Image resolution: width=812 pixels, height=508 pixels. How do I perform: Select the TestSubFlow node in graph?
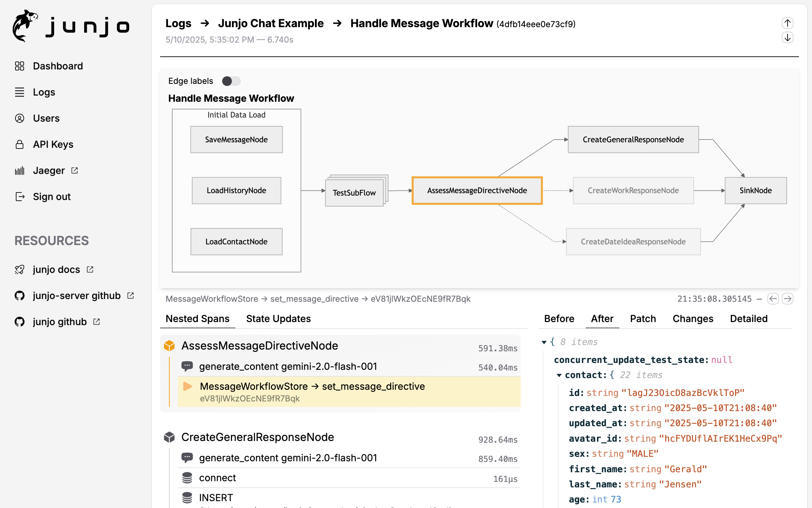354,192
